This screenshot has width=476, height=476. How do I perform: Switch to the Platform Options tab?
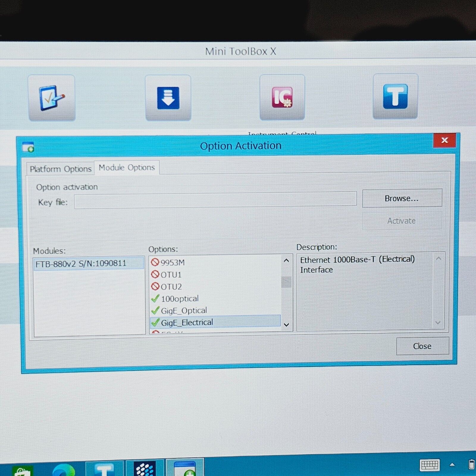(61, 169)
